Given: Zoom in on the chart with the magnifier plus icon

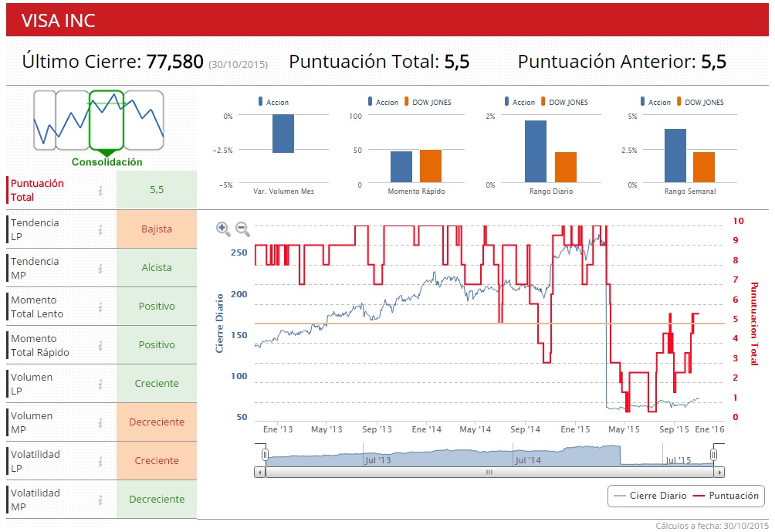Looking at the screenshot, I should (223, 229).
